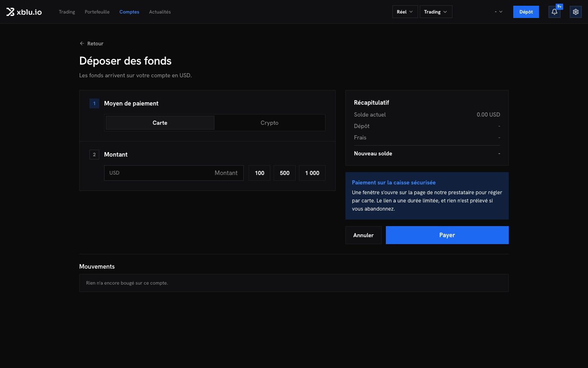Open the notifications bell
This screenshot has width=588, height=368.
tap(555, 12)
